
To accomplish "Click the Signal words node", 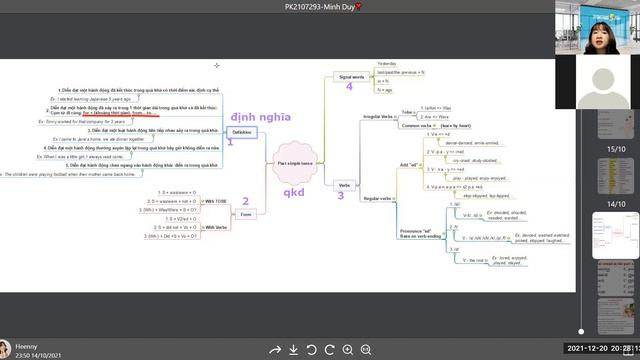I will [x=351, y=77].
